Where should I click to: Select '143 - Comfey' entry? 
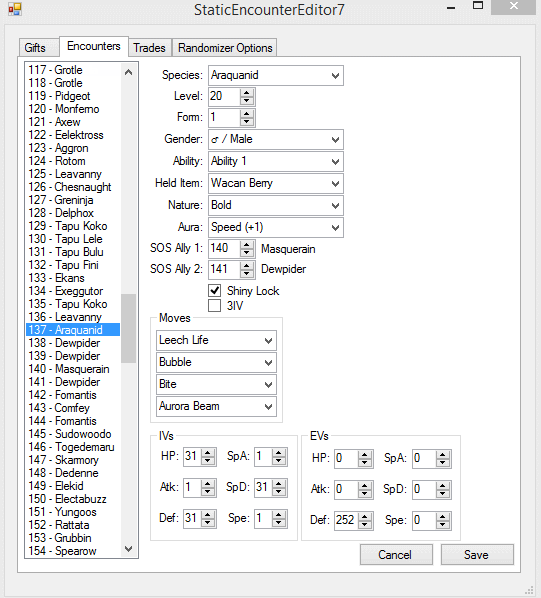click(x=73, y=408)
